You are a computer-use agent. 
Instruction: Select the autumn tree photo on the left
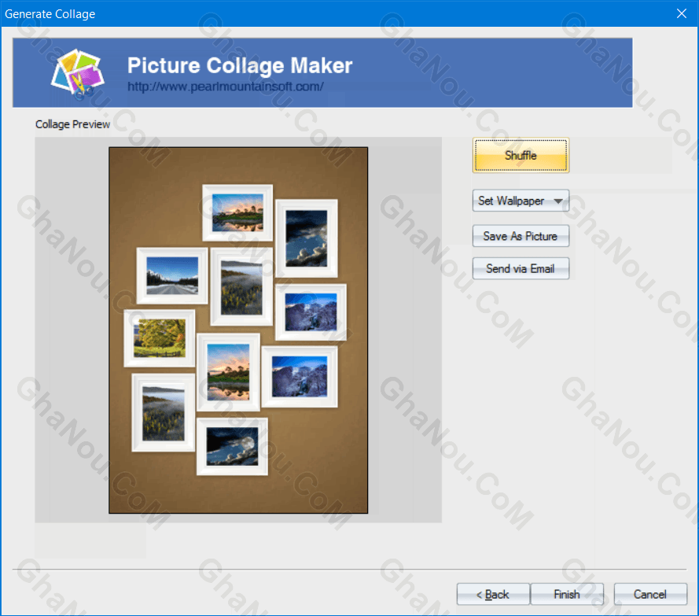coord(159,338)
